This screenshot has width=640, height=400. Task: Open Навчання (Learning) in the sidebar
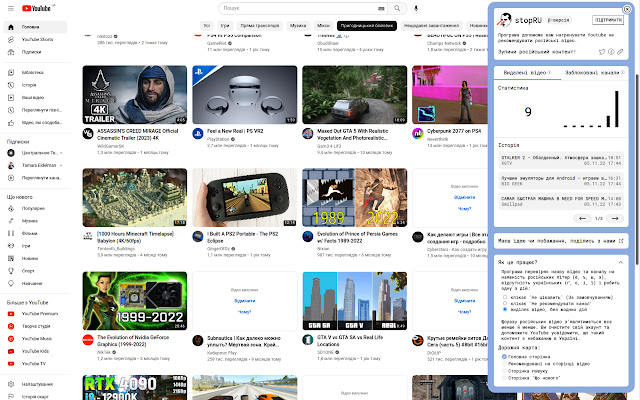coord(35,283)
